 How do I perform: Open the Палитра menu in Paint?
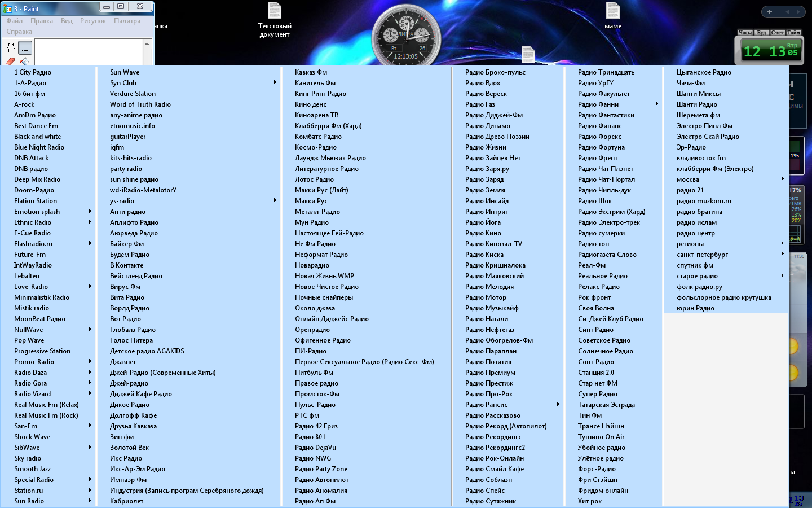coord(127,21)
